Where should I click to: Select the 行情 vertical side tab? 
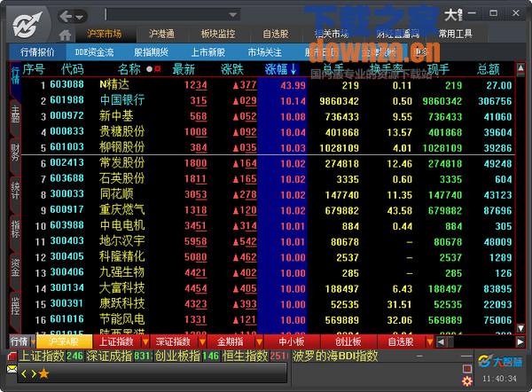click(15, 75)
